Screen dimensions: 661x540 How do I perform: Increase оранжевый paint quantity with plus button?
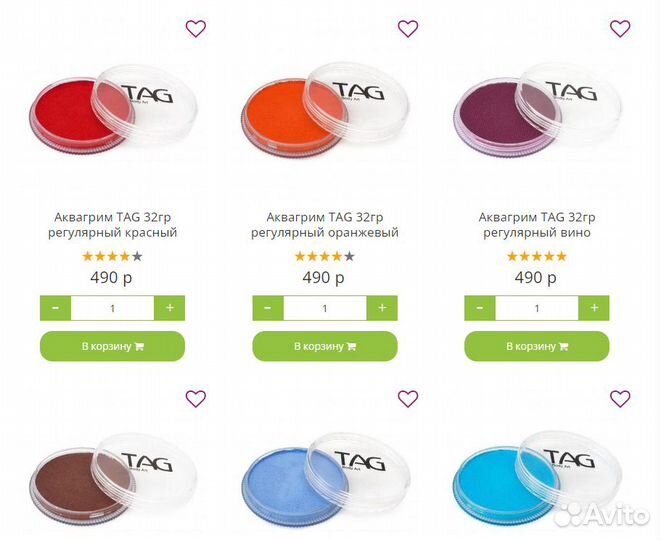(x=382, y=308)
